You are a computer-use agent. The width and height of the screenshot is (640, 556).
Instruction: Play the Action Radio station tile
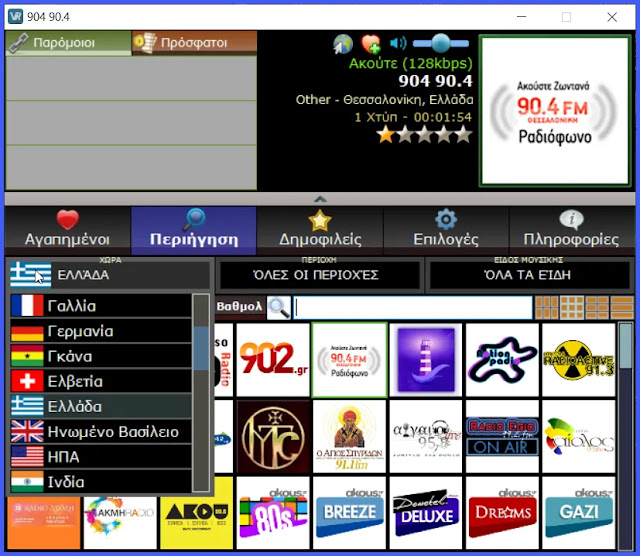pos(502,360)
